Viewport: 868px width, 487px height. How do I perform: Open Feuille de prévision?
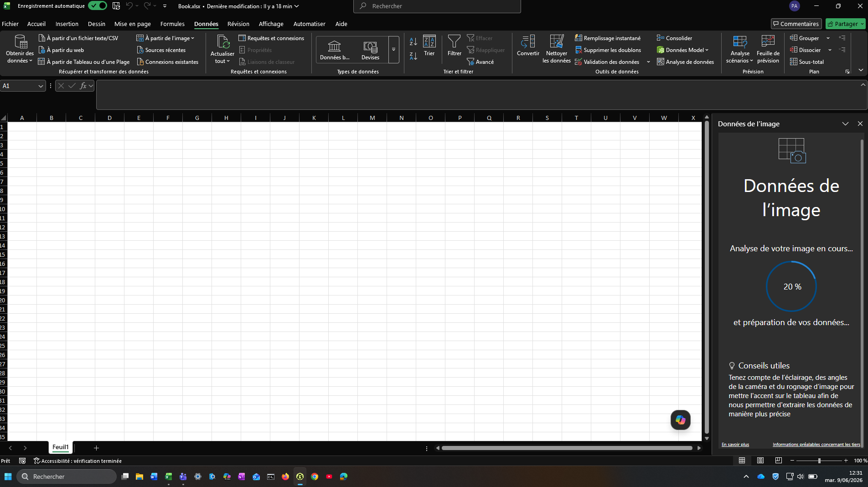pos(768,49)
